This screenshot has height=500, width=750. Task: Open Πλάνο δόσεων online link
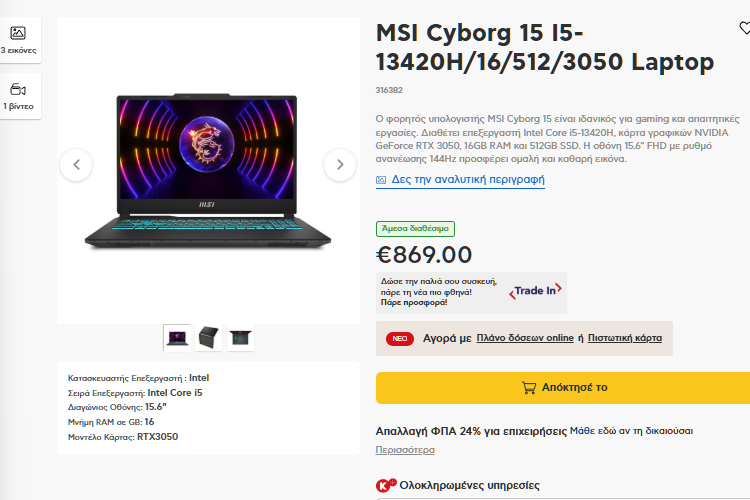coord(525,338)
